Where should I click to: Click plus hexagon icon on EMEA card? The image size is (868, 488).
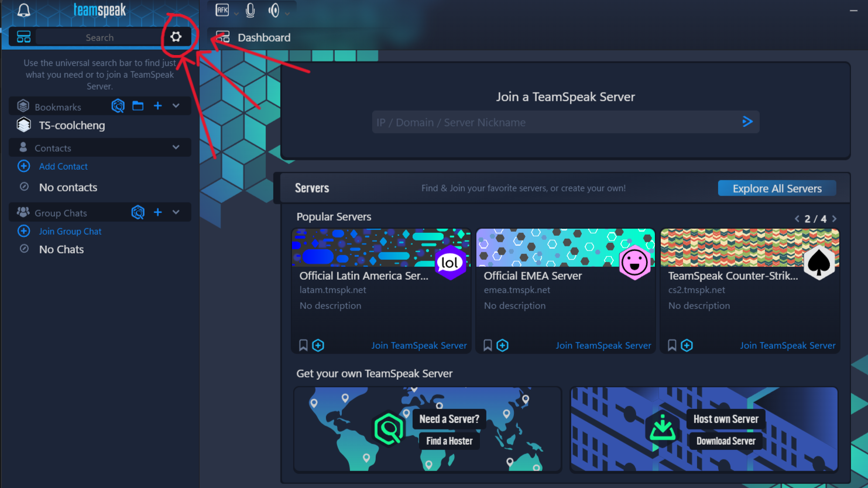[x=503, y=345]
